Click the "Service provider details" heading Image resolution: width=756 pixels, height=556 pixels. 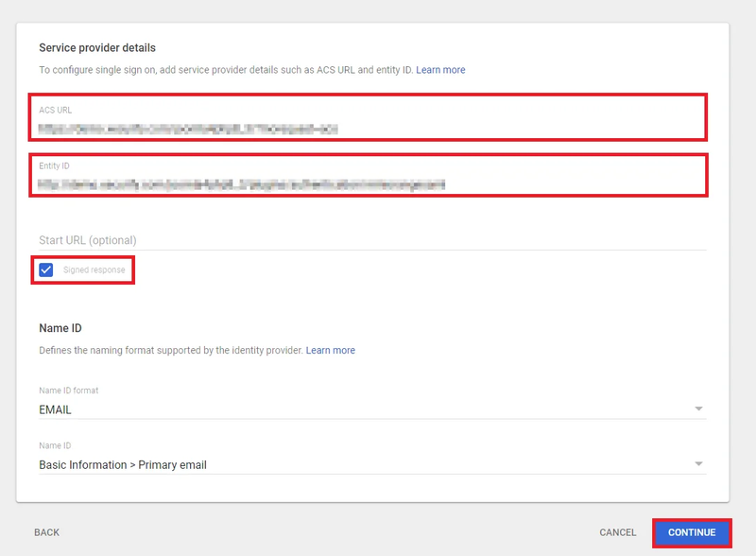pos(97,47)
